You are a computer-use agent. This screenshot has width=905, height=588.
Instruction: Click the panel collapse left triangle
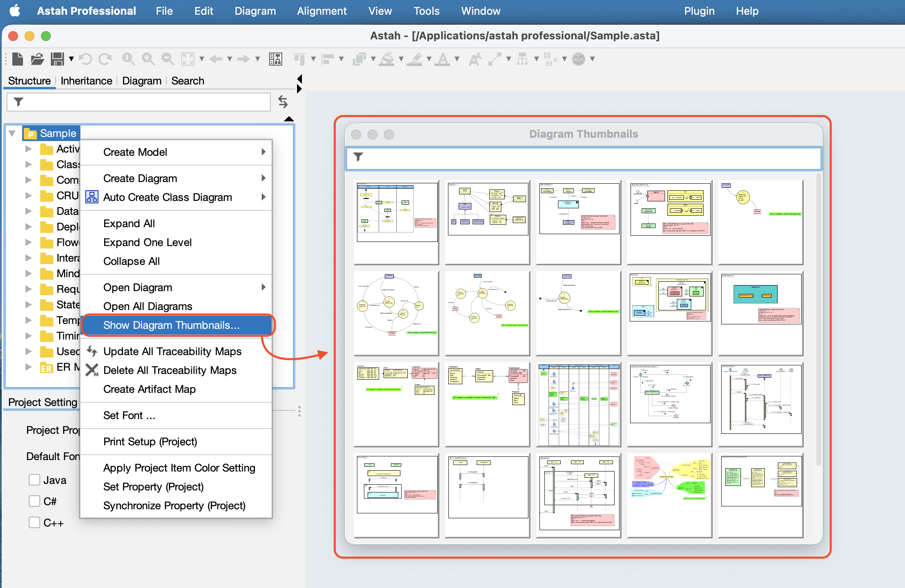(299, 78)
